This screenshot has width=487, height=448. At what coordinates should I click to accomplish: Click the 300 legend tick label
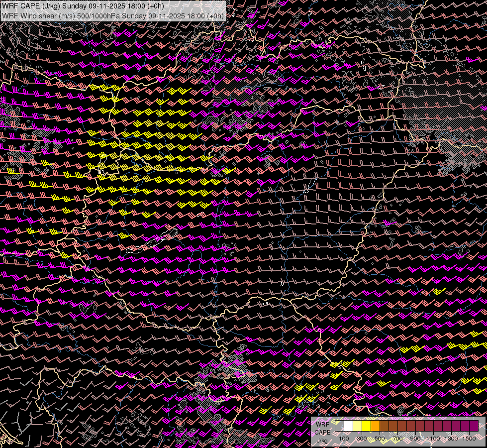(x=362, y=439)
